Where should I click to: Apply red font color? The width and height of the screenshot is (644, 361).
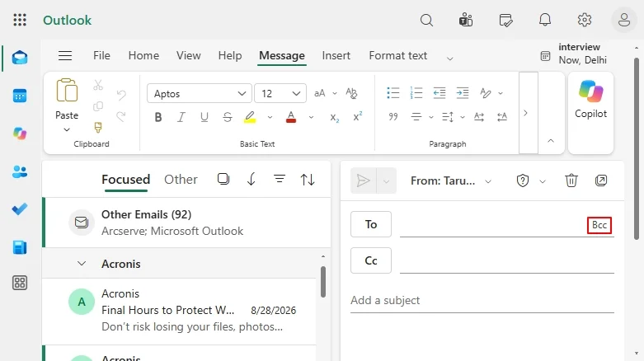coord(291,118)
